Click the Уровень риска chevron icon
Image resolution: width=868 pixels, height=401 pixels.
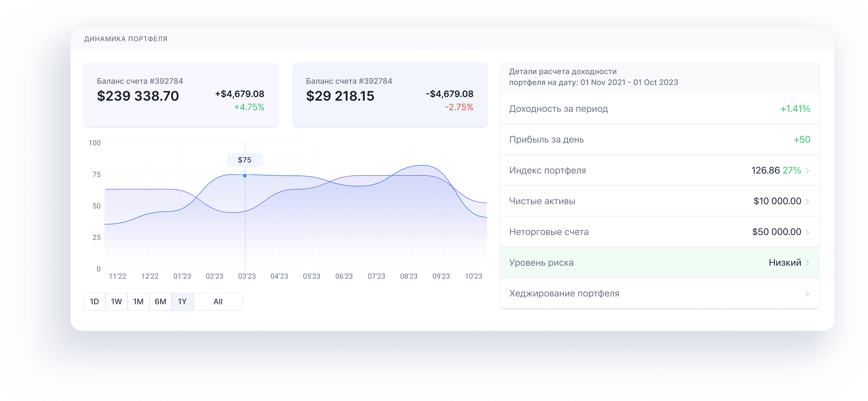(x=807, y=263)
